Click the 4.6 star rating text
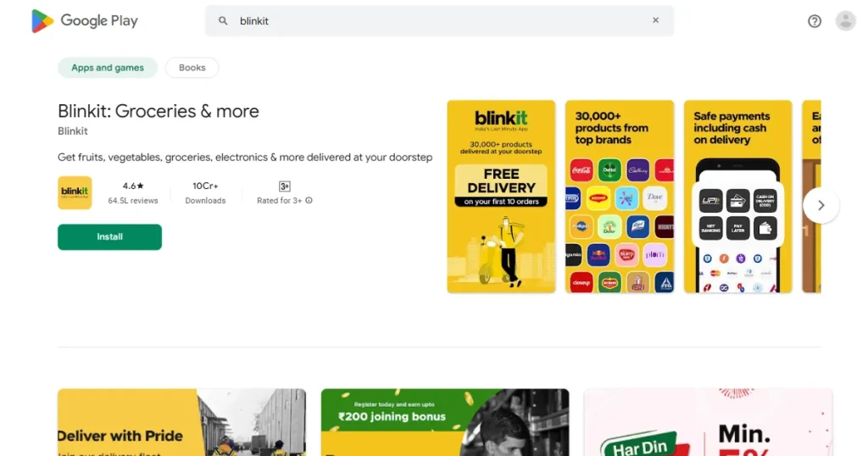868x456 pixels. [x=133, y=186]
